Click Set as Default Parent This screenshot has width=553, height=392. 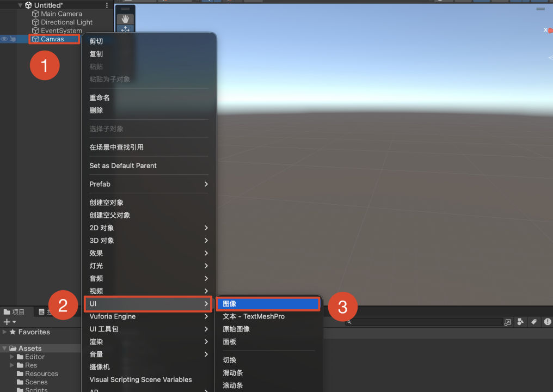pyautogui.click(x=149, y=166)
